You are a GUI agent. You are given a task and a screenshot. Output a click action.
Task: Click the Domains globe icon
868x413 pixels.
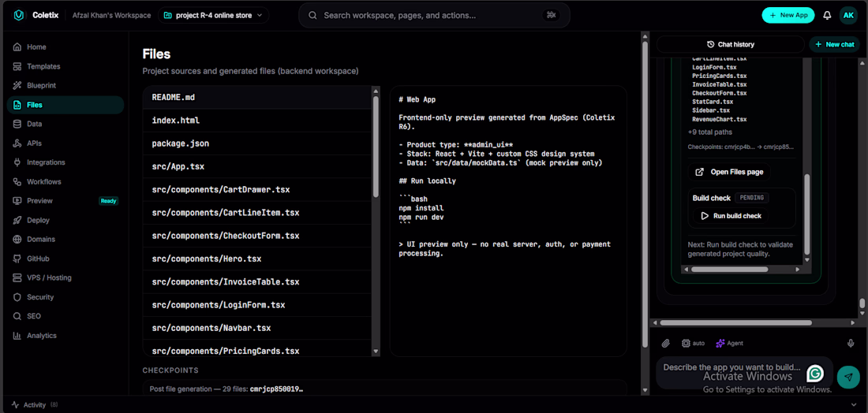17,240
